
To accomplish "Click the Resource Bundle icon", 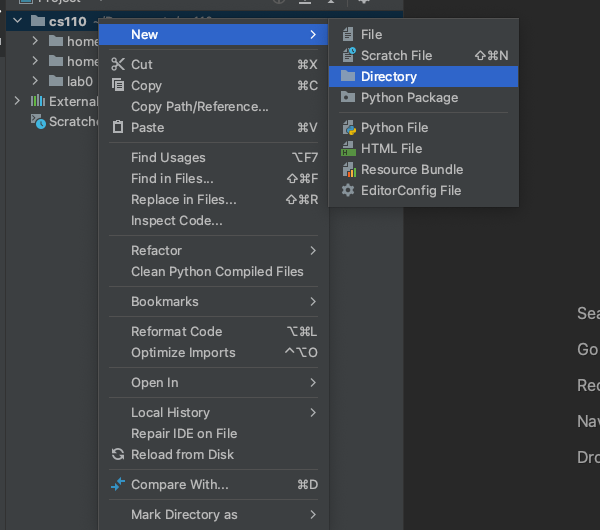I will point(349,170).
